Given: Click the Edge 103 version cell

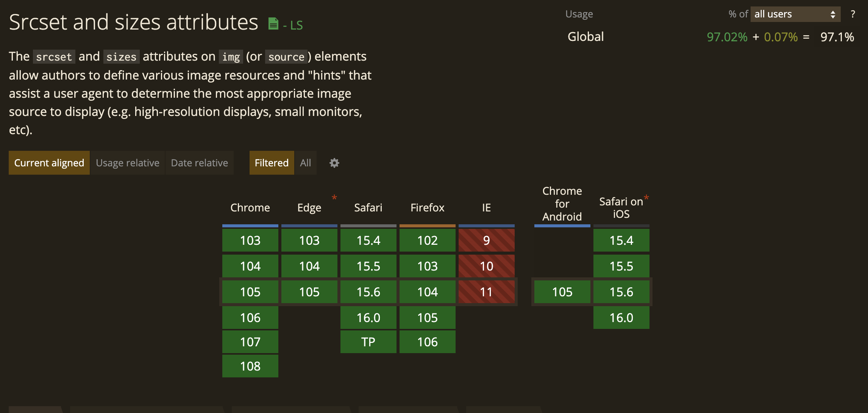Looking at the screenshot, I should (309, 240).
